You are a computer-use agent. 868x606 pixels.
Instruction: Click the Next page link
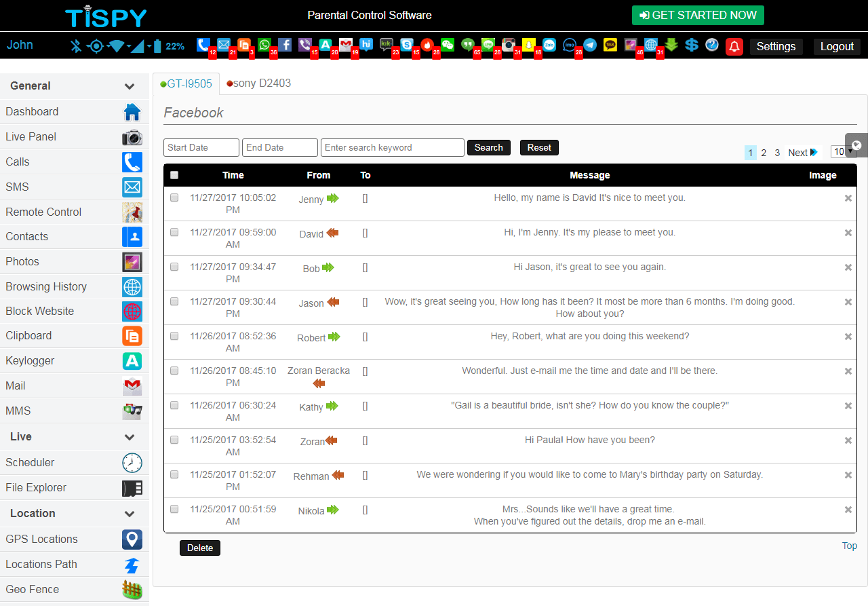(803, 153)
